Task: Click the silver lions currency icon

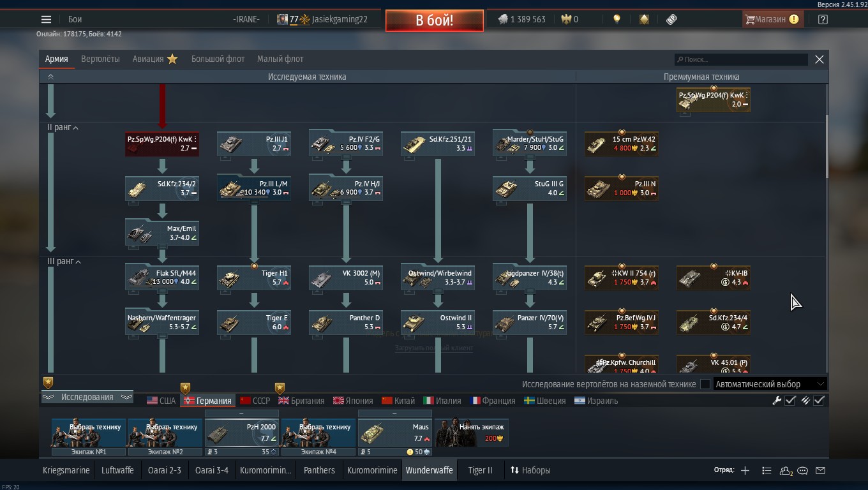Action: pos(503,19)
